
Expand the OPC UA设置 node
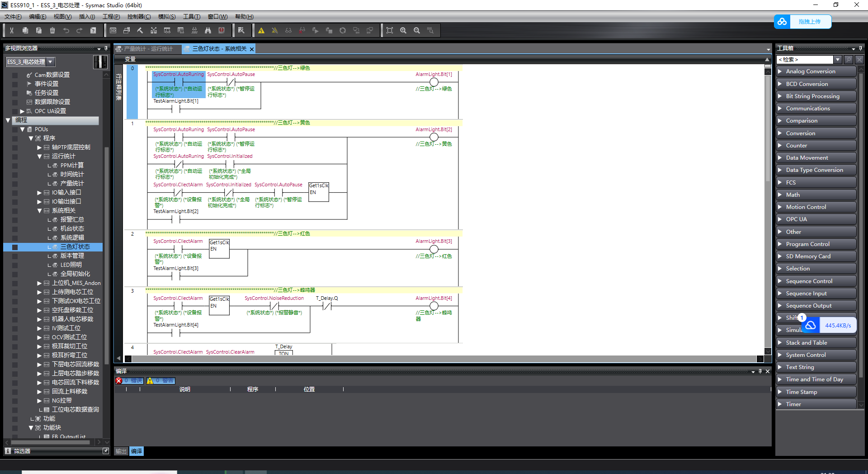tap(22, 111)
